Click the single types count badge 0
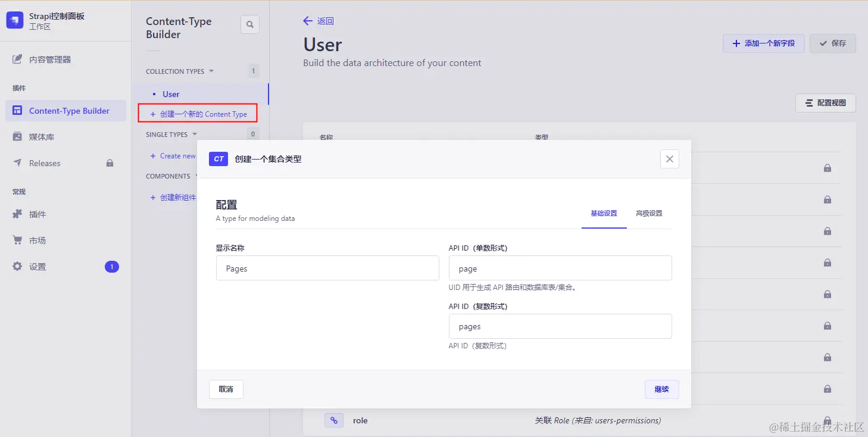Viewport: 868px width, 437px height. pyautogui.click(x=253, y=134)
